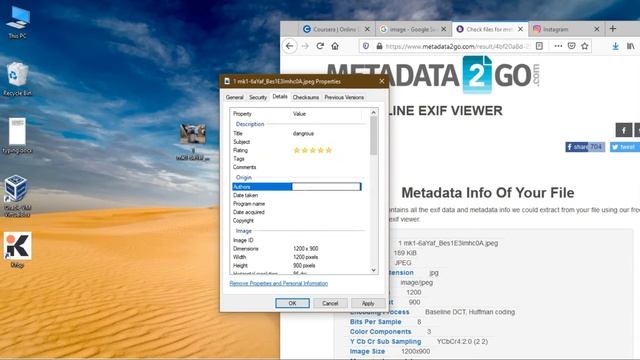Click the Firefox forward arrow
The image size is (640, 360).
coord(305,46)
